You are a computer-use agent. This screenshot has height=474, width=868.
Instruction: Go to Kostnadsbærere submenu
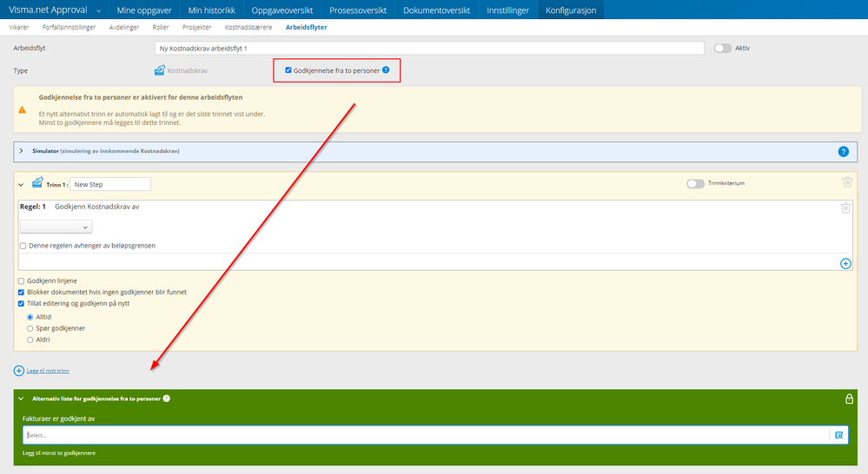tap(248, 27)
